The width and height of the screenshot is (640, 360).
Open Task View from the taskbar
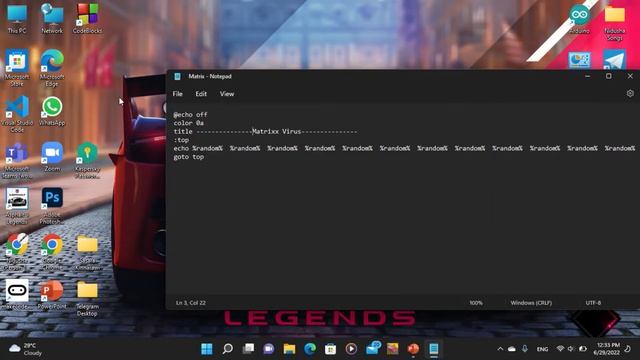[x=248, y=349]
